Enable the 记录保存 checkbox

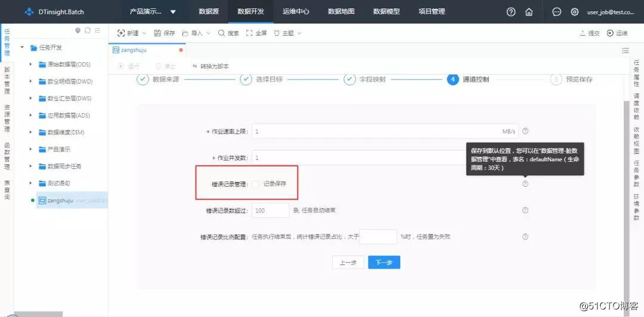[255, 184]
